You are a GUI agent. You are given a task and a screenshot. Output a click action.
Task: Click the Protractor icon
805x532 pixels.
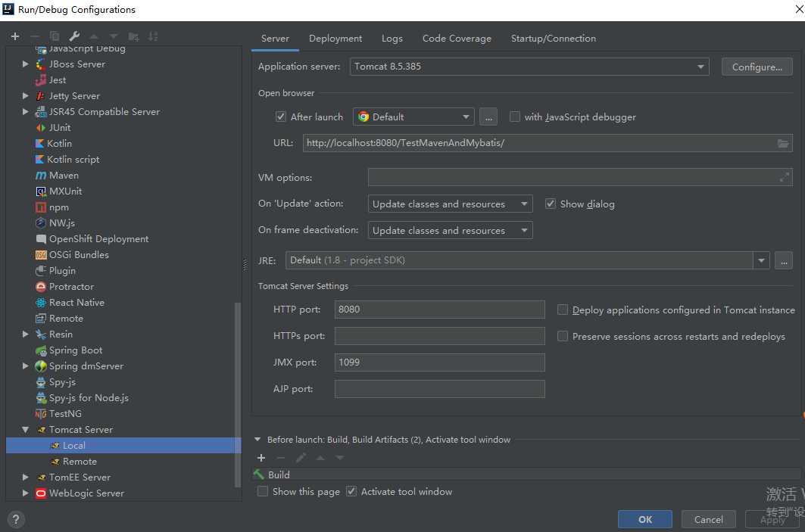tap(41, 287)
